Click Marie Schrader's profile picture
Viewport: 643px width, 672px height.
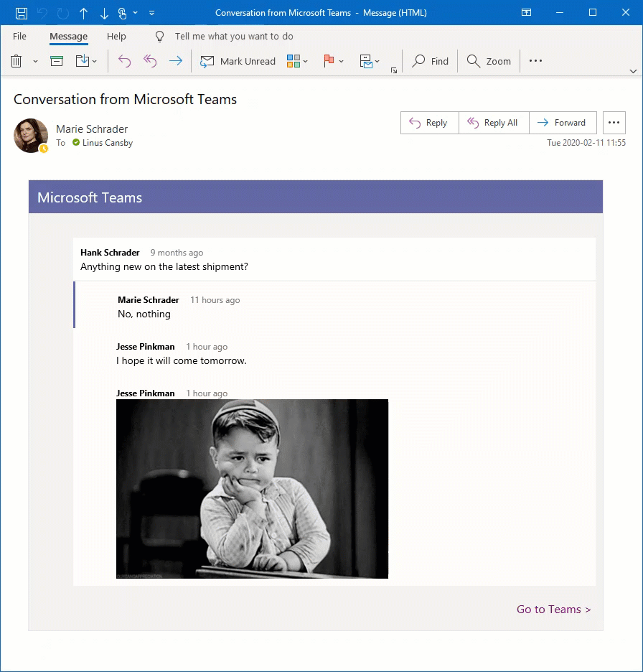point(31,136)
